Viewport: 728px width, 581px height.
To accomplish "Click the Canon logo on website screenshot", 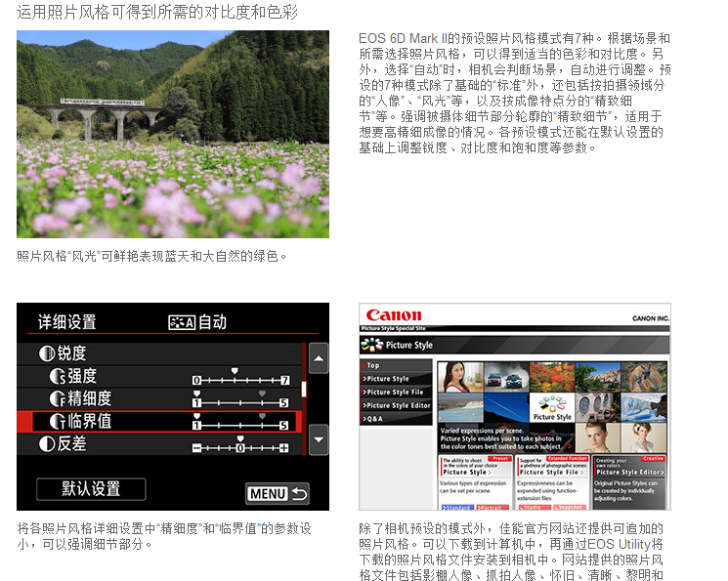I will 394,315.
